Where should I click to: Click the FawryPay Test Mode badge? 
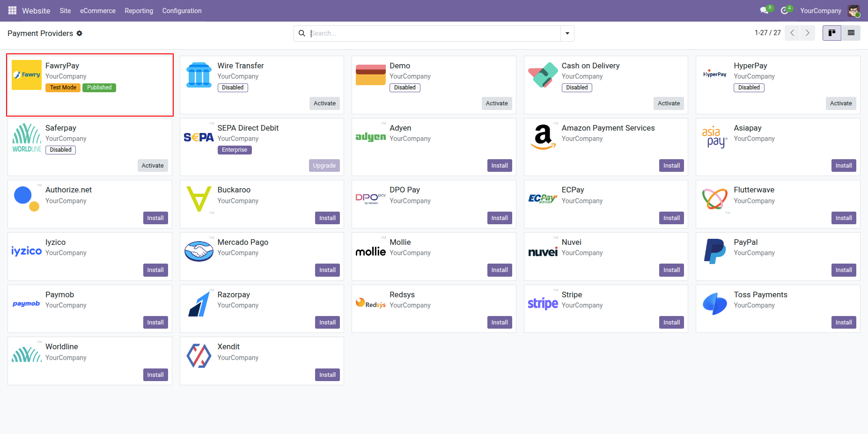(x=63, y=88)
